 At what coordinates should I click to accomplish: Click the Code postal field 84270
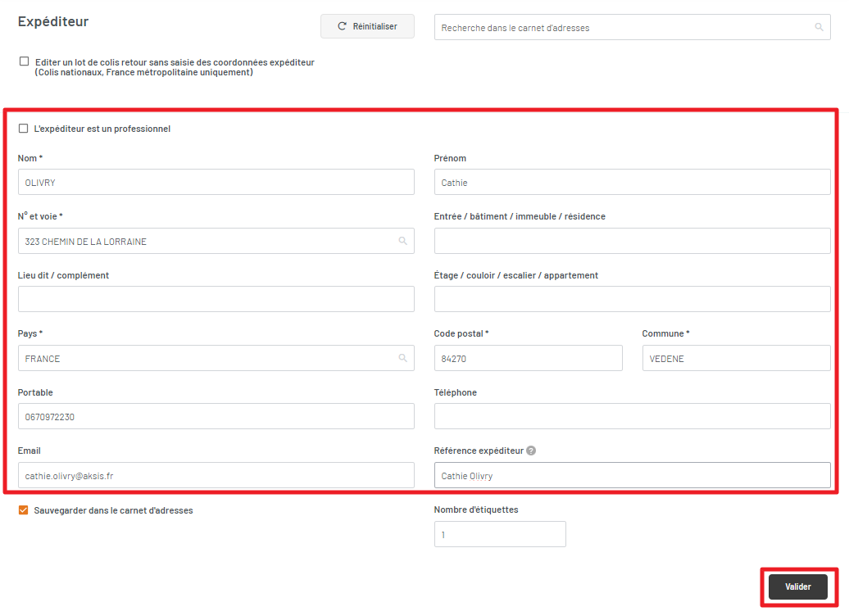(x=529, y=358)
